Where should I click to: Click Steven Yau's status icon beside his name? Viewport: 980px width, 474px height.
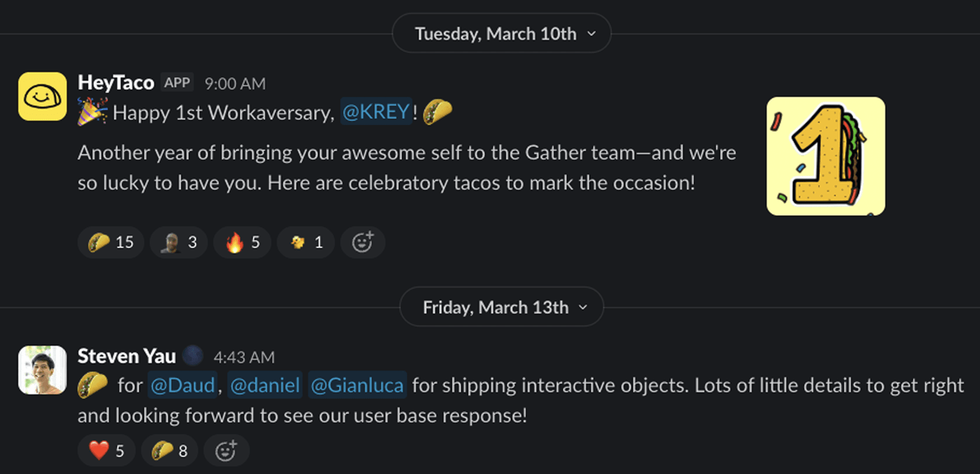click(x=193, y=356)
